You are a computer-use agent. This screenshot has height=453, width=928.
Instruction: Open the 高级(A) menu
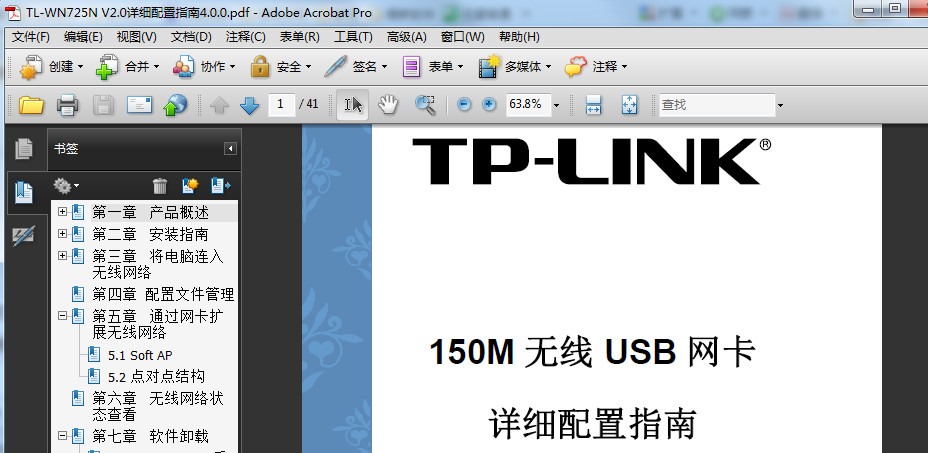(407, 37)
